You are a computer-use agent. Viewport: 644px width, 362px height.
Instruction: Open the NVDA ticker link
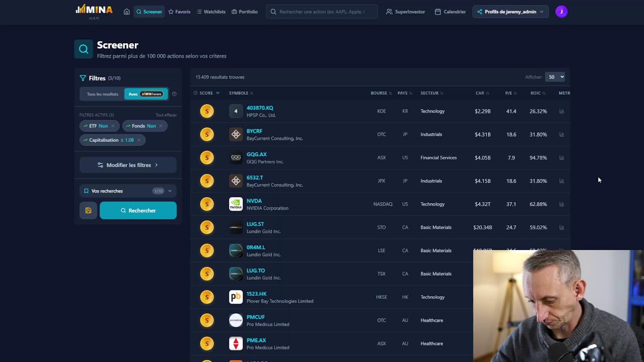click(x=254, y=201)
